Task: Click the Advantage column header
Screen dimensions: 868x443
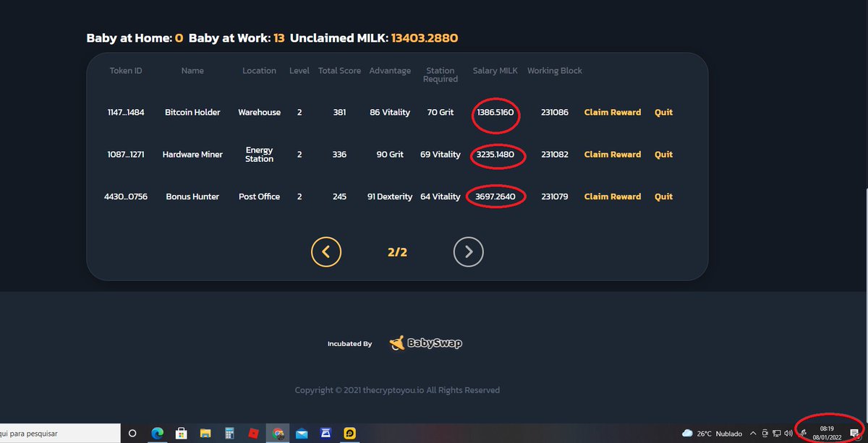Action: (x=390, y=71)
